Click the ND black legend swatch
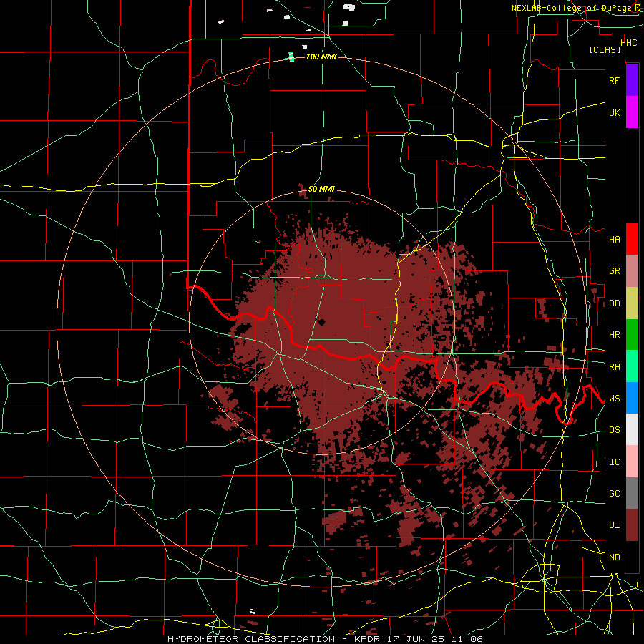 click(x=632, y=557)
